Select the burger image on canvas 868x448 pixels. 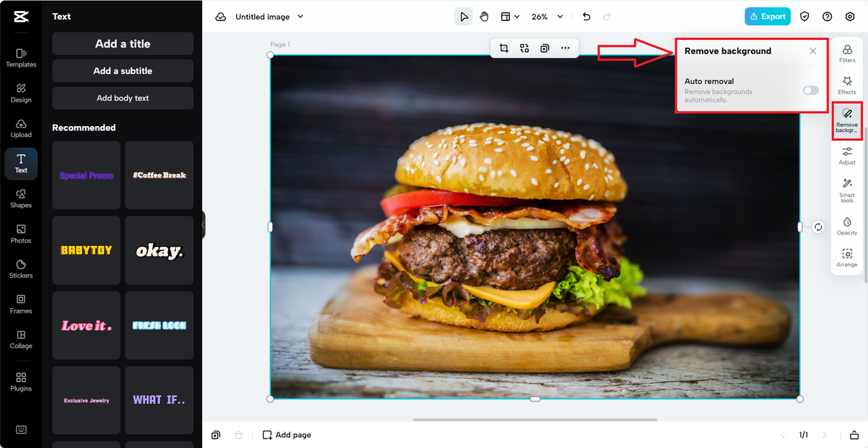tap(535, 227)
